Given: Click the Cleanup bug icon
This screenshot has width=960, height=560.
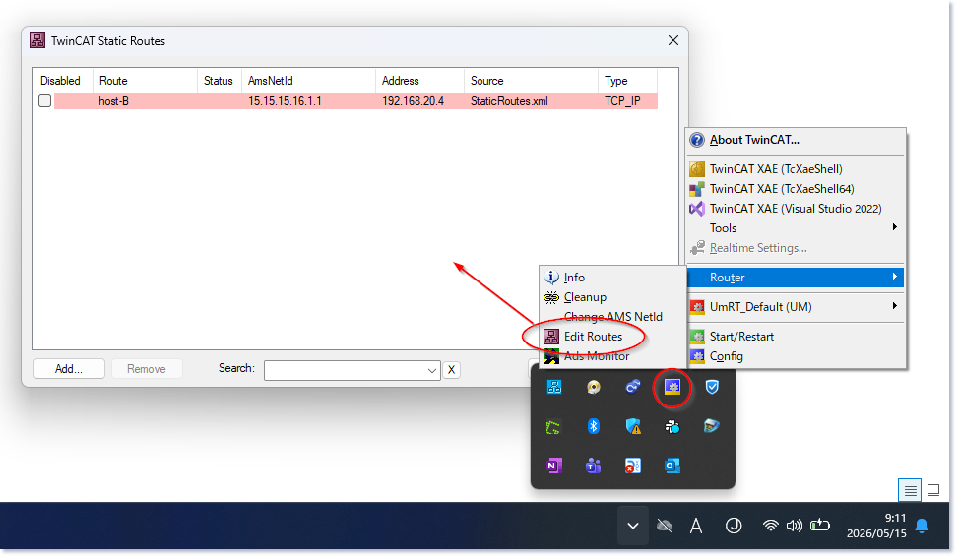Looking at the screenshot, I should [x=551, y=297].
